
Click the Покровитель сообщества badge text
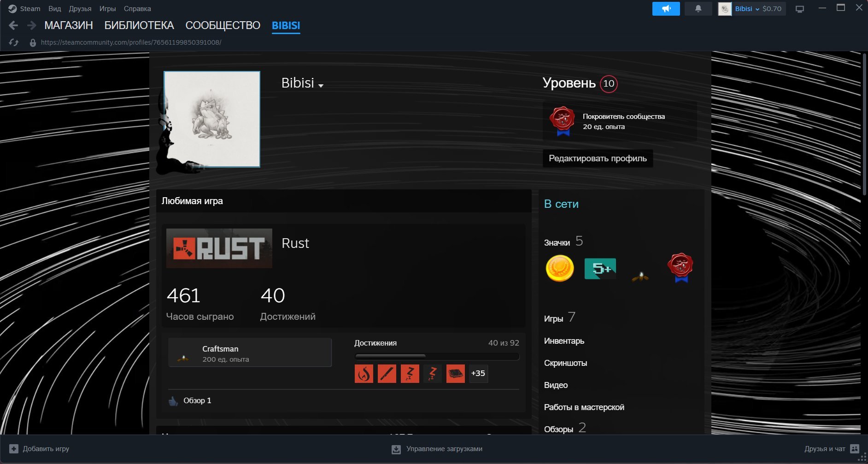click(624, 117)
